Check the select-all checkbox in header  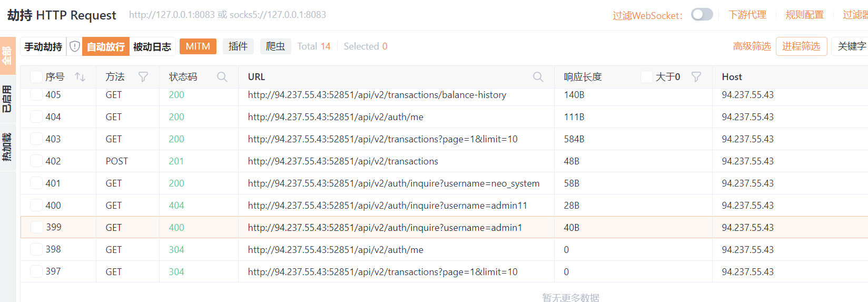point(36,77)
